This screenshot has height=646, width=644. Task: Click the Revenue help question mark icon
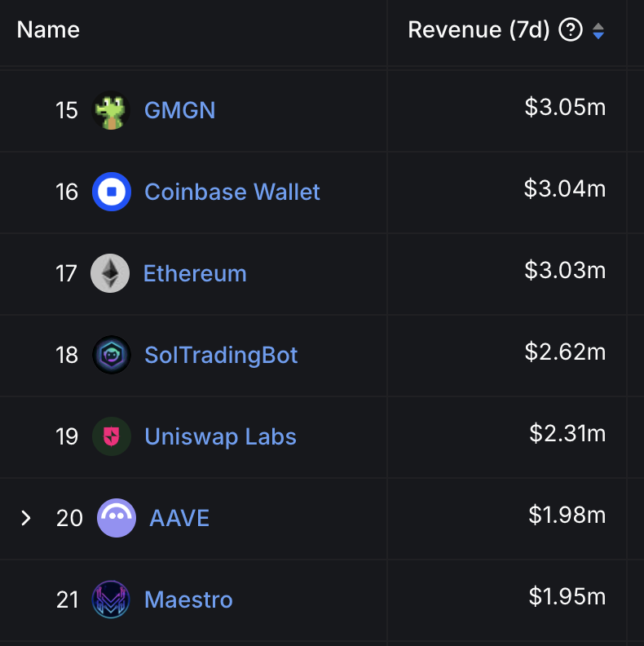coord(571,30)
